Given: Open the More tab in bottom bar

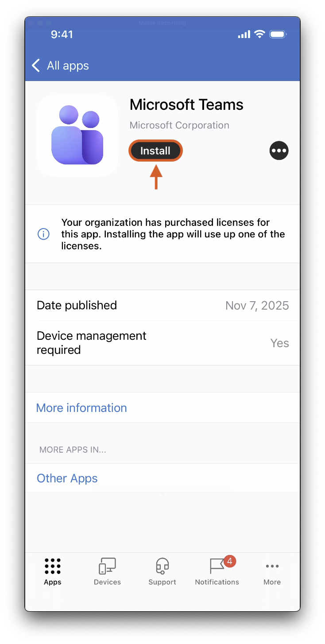Looking at the screenshot, I should click(x=272, y=571).
